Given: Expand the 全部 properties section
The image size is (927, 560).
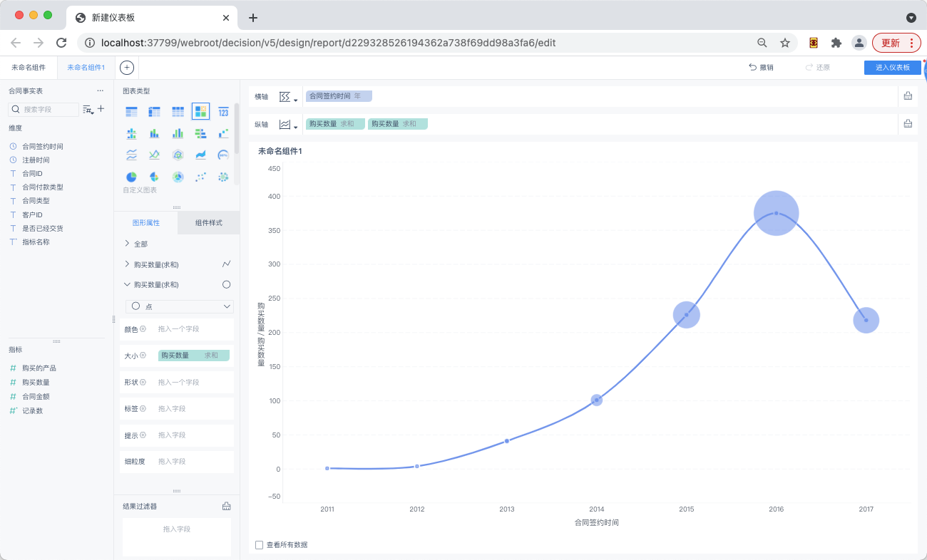Looking at the screenshot, I should pyautogui.click(x=127, y=244).
